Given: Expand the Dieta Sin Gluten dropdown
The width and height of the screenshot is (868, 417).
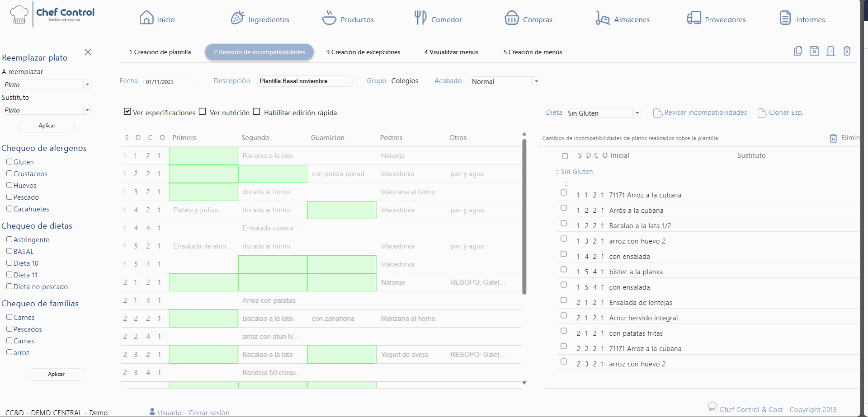Looking at the screenshot, I should [637, 113].
